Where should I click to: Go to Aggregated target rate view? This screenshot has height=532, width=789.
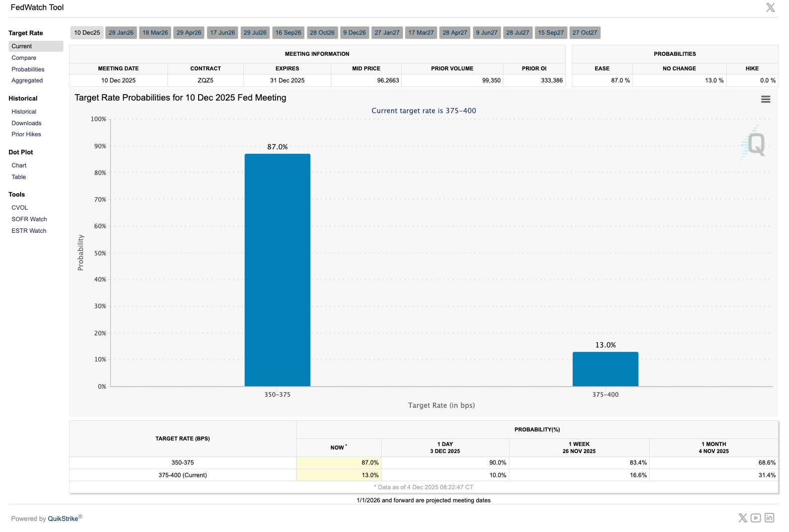pos(27,80)
